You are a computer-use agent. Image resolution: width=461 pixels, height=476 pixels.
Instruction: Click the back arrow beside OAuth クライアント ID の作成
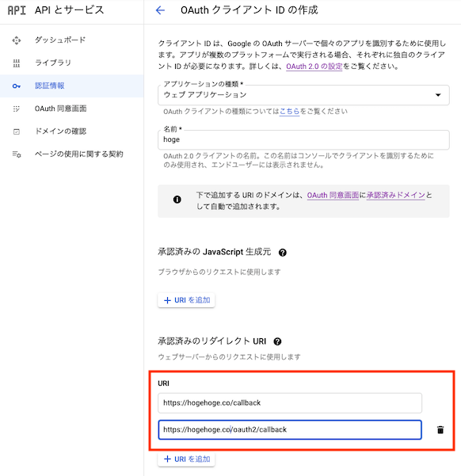[160, 10]
